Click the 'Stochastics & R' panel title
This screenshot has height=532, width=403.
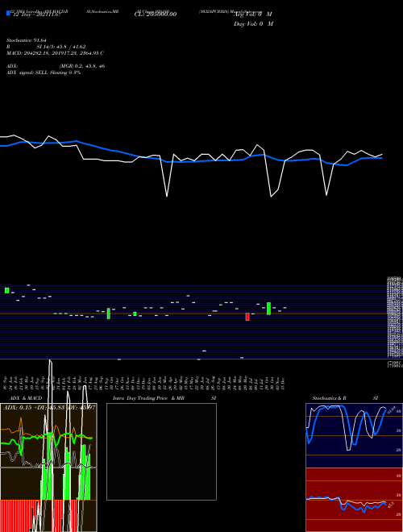pyautogui.click(x=329, y=398)
